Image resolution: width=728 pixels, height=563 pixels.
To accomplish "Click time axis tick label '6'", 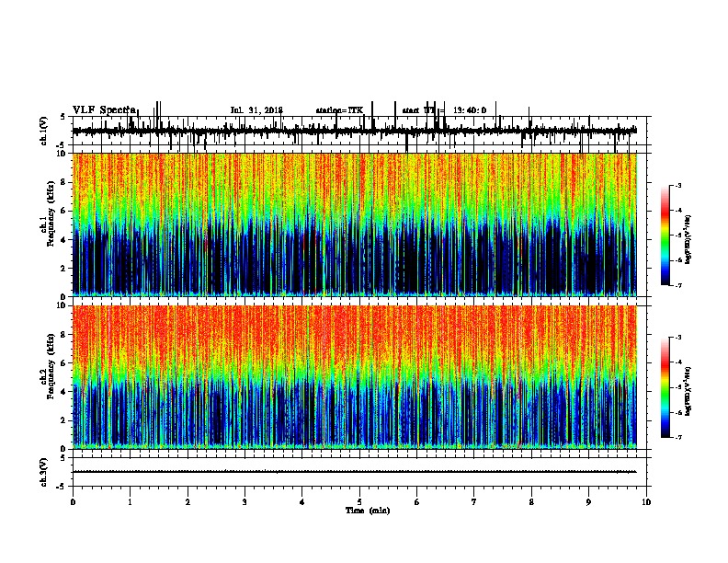I will point(417,502).
